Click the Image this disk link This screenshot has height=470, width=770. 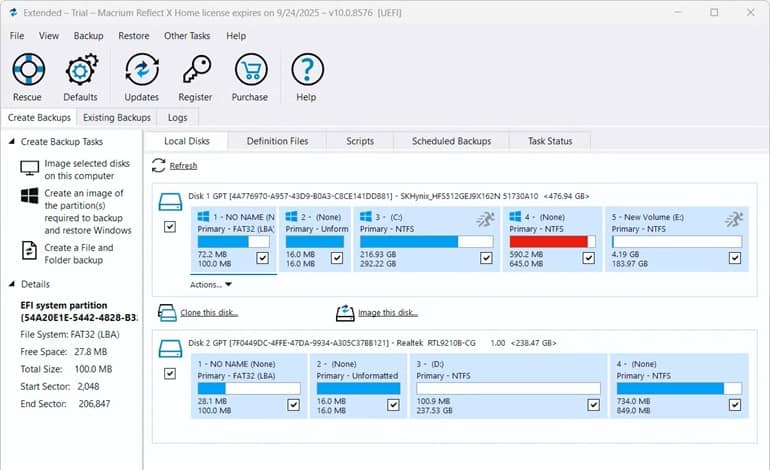388,313
